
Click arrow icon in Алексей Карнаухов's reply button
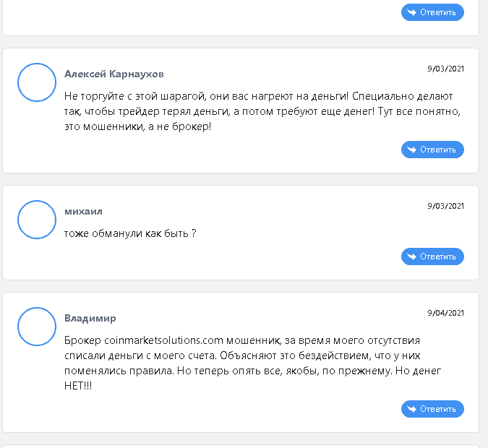[x=411, y=150]
